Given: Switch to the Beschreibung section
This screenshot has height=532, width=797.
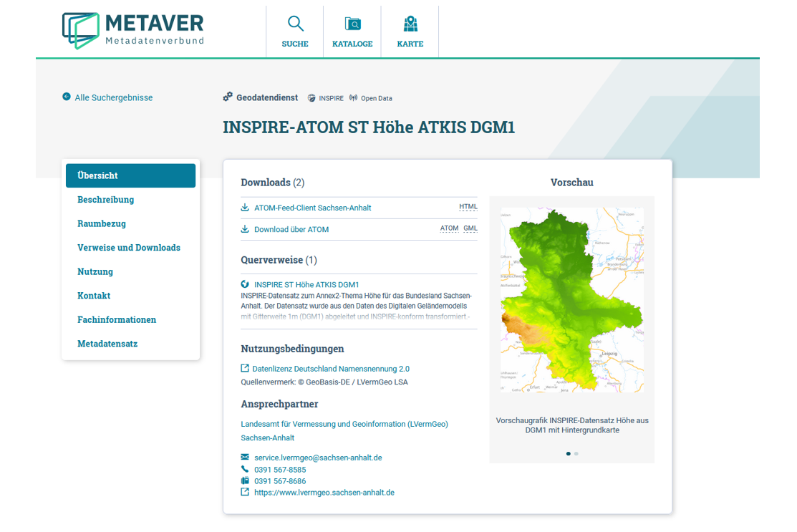Looking at the screenshot, I should (x=106, y=200).
